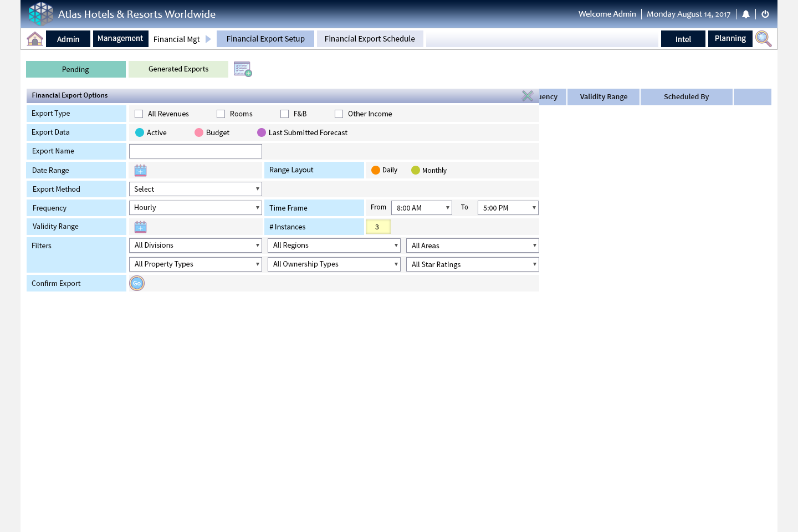Switch to the Generated Exports tab
This screenshot has width=798, height=532.
pos(178,69)
